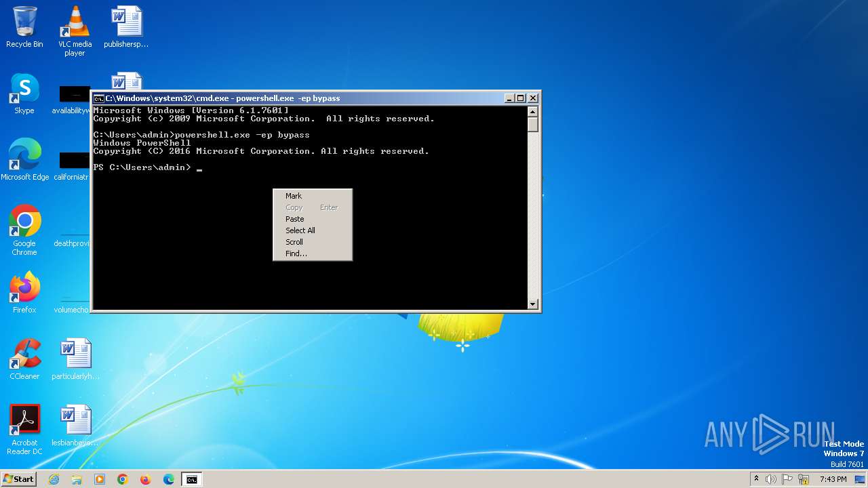Select the publishersp Word document icon
Image resolution: width=868 pixels, height=488 pixels.
(126, 27)
